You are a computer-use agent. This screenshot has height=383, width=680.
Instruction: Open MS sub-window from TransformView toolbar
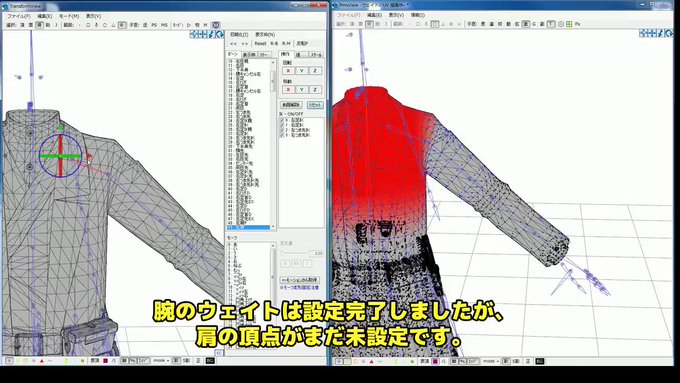click(x=164, y=25)
